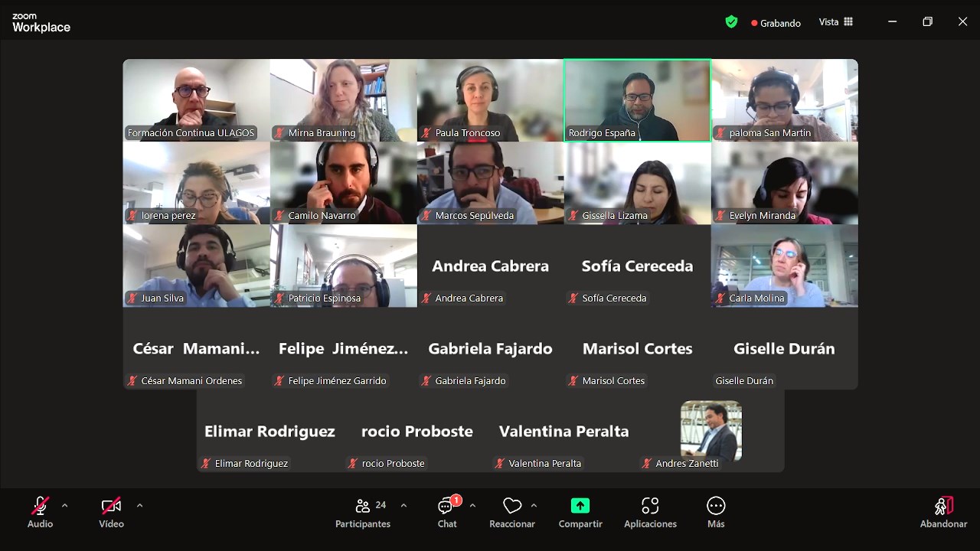Viewport: 980px width, 551px height.
Task: Expand the video settings arrow
Action: point(139,505)
